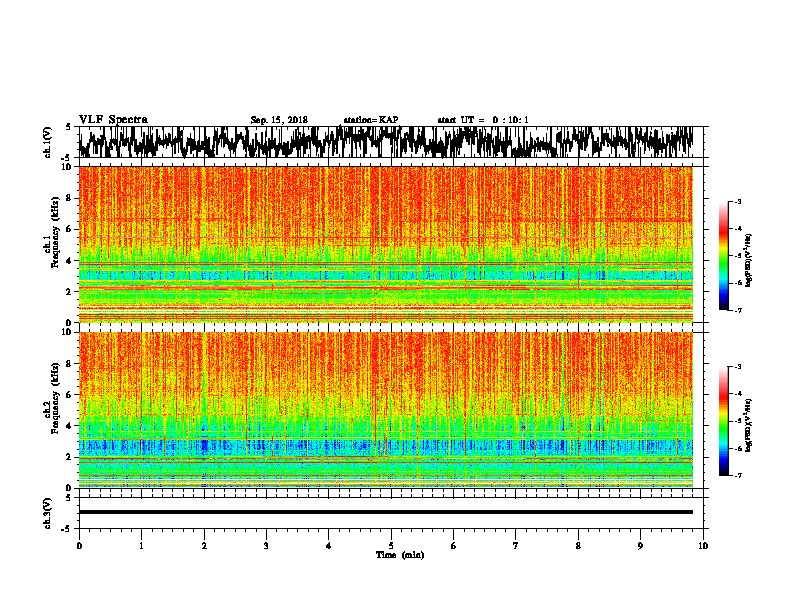Click time axis tick label "7"

pyautogui.click(x=516, y=546)
